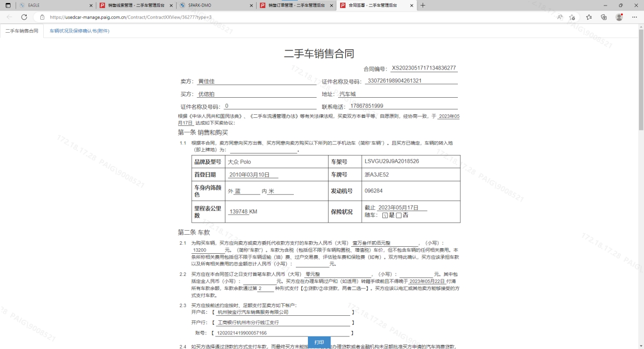Open the browser profile icon
The image size is (644, 349).
pos(619,17)
